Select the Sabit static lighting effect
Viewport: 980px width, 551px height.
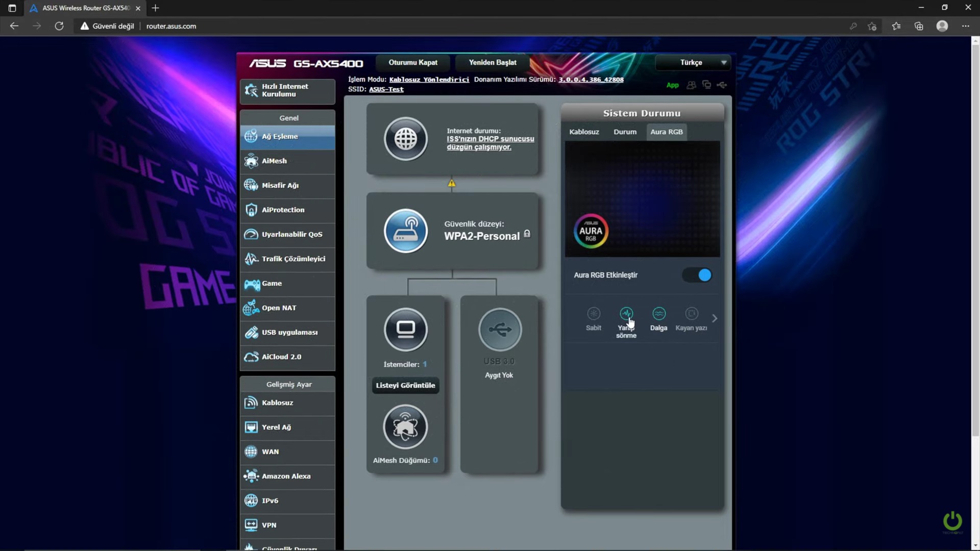coord(593,314)
